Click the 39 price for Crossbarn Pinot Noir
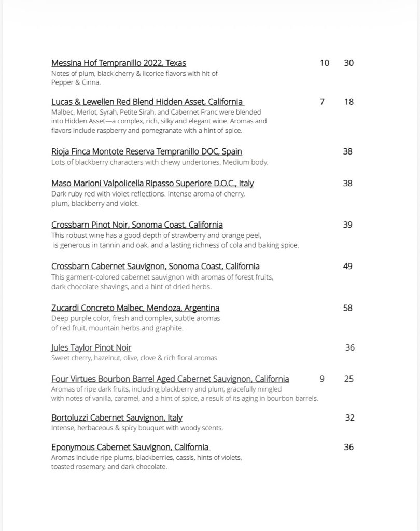 [347, 225]
